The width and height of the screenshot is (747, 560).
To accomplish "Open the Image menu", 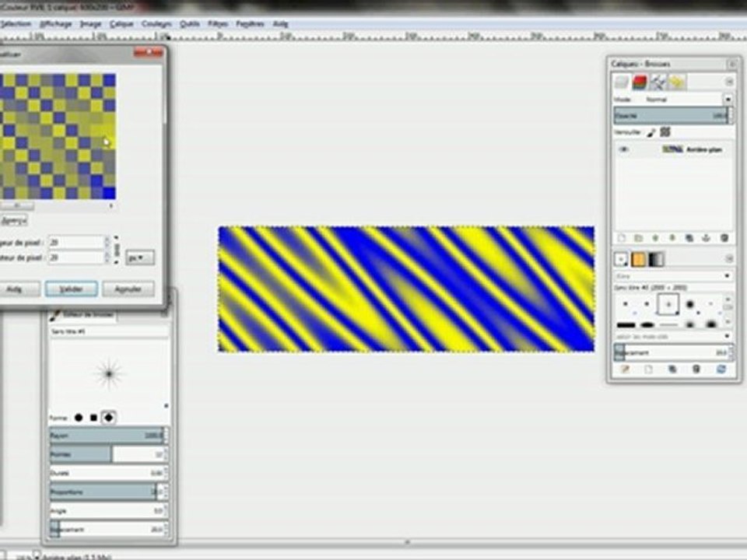I will (x=90, y=23).
